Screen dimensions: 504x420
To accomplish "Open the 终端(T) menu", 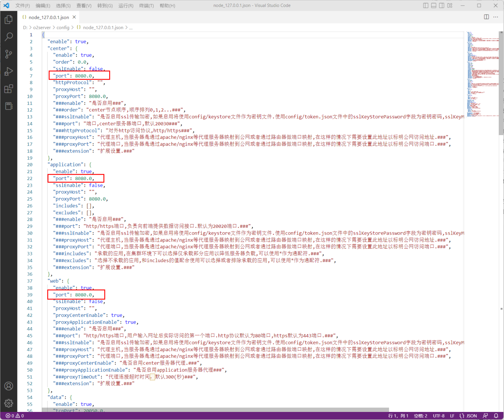I will pos(146,5).
